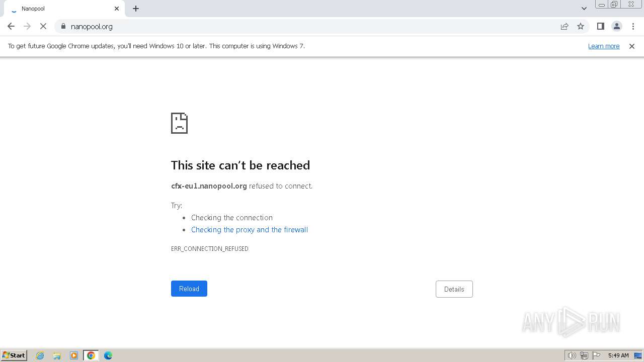Open Checking the proxy and the firewall link
Image resolution: width=644 pixels, height=362 pixels.
(x=250, y=230)
